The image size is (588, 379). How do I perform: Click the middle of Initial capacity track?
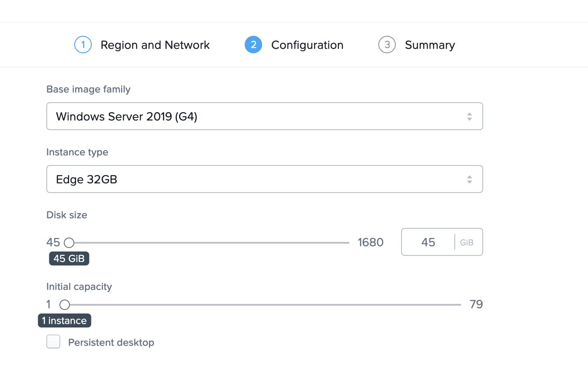[x=263, y=305]
